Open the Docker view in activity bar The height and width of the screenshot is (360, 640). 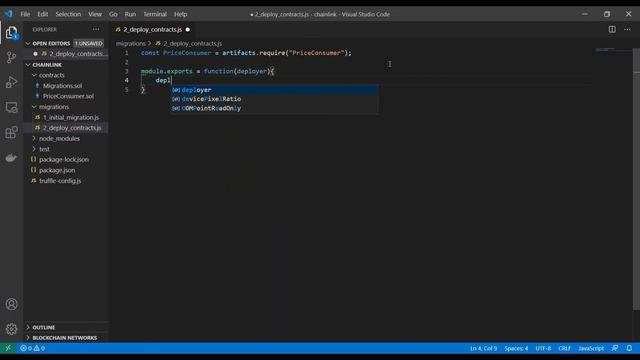[11, 158]
